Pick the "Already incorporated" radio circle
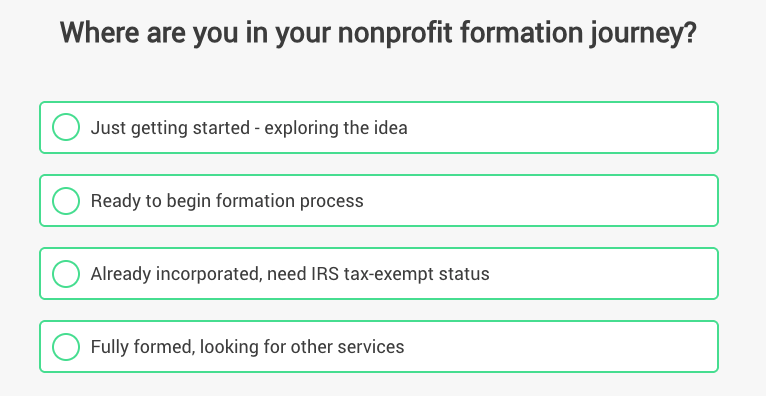The image size is (766, 396). coord(66,273)
